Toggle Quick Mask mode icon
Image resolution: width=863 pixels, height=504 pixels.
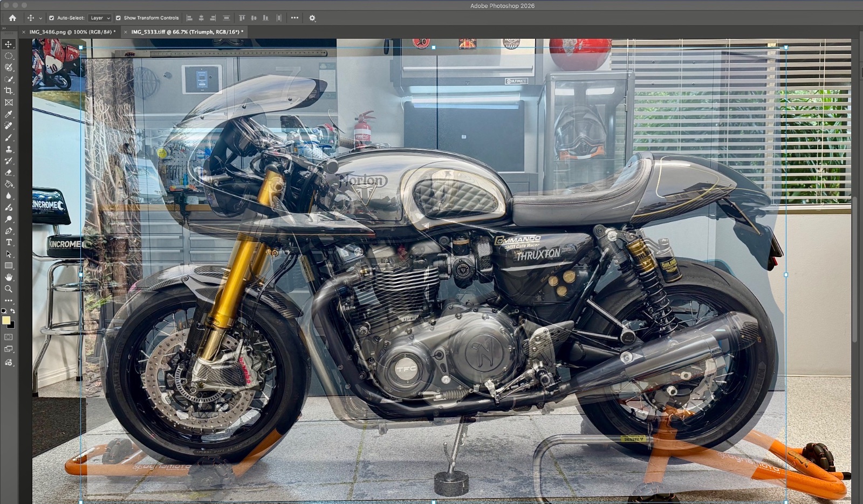coord(9,337)
